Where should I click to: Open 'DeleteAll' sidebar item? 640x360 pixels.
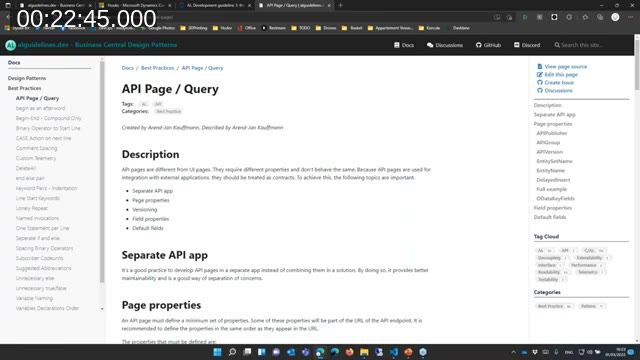coord(26,168)
